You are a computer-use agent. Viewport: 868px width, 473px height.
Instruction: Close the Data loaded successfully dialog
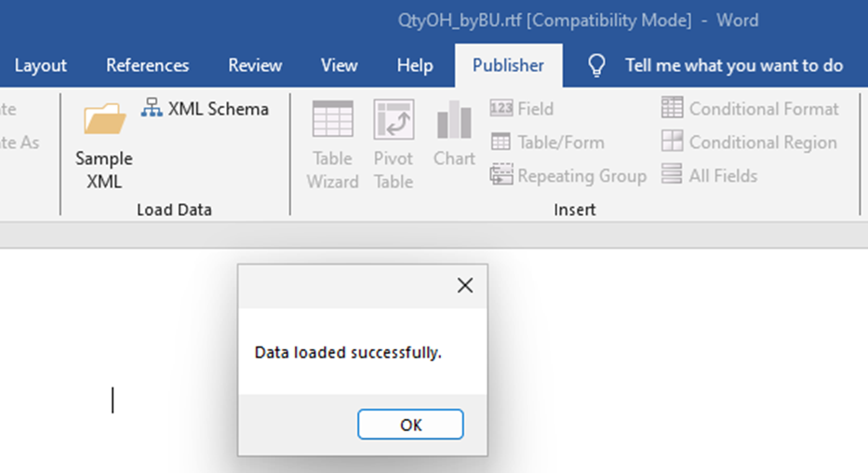point(465,285)
